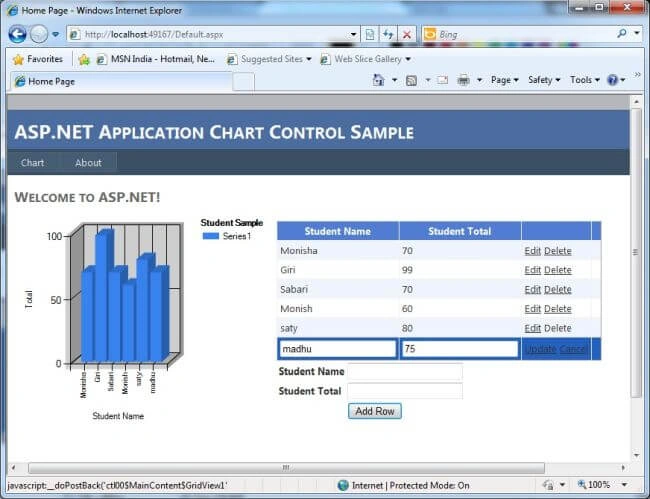Open the search provider dropdown arrow

pos(637,33)
